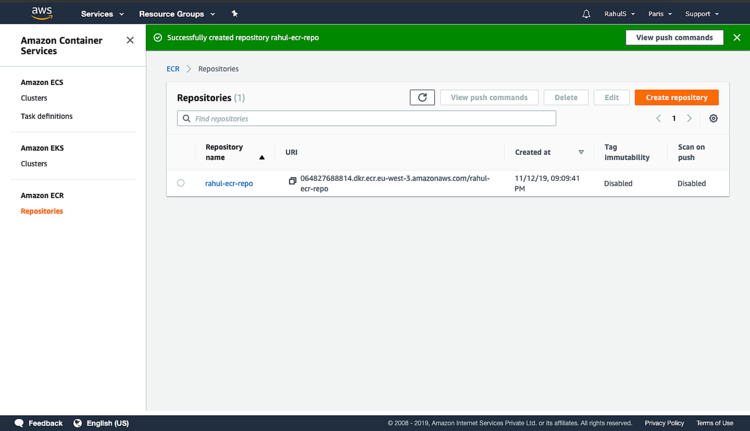Open the pin shortcuts star icon
The height and width of the screenshot is (431, 750).
point(234,13)
